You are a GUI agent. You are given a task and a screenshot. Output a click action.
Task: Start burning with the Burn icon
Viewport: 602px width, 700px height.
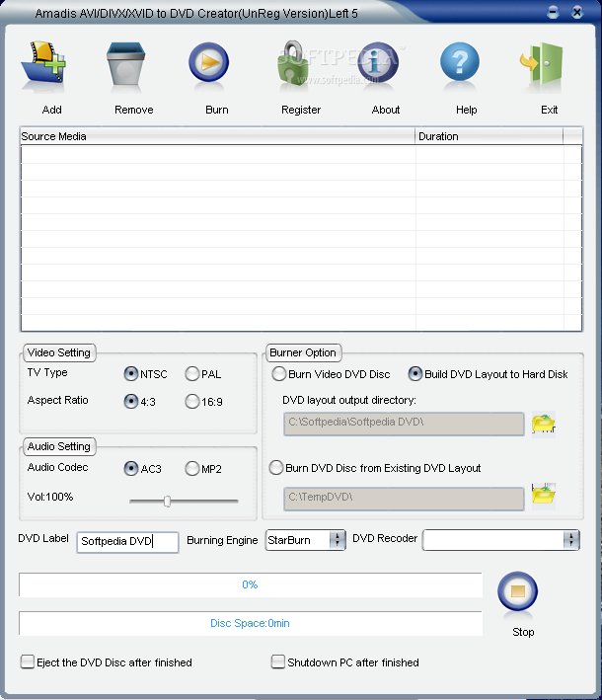pyautogui.click(x=209, y=62)
